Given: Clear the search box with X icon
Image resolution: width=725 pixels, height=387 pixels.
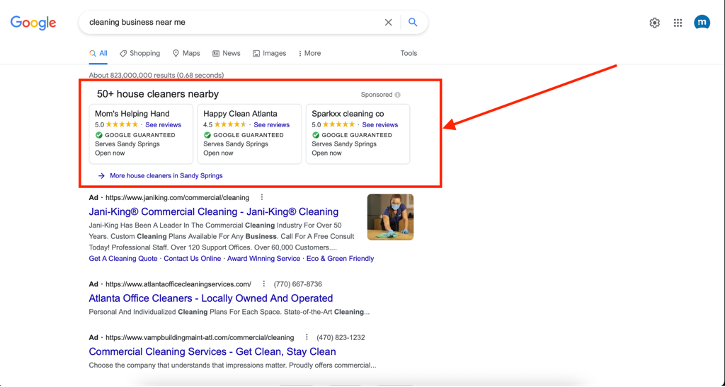Looking at the screenshot, I should (388, 22).
